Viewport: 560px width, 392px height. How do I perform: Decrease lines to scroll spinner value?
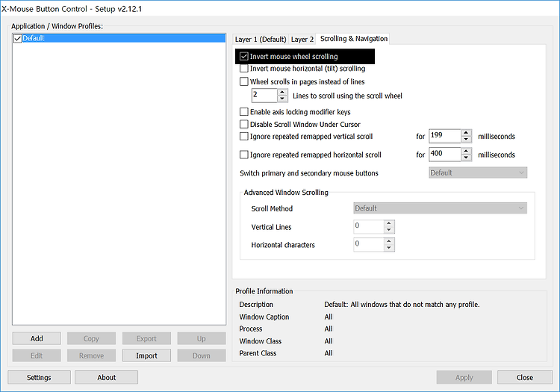point(282,99)
